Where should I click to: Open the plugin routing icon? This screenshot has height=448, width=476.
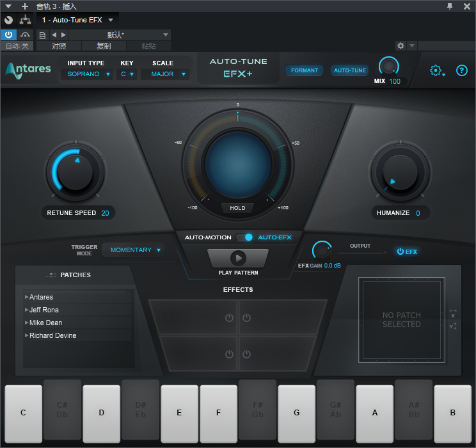tap(25, 20)
